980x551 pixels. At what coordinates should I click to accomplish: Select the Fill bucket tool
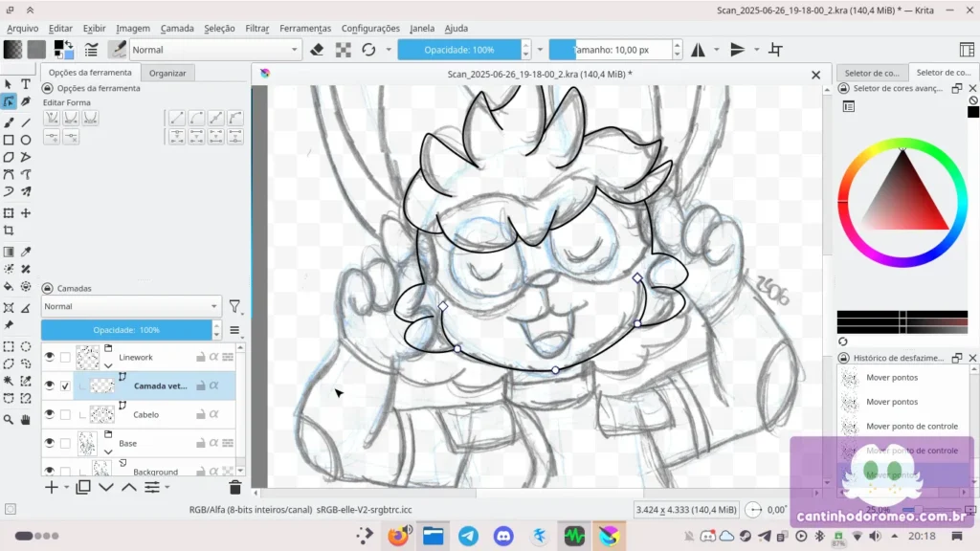click(x=9, y=286)
